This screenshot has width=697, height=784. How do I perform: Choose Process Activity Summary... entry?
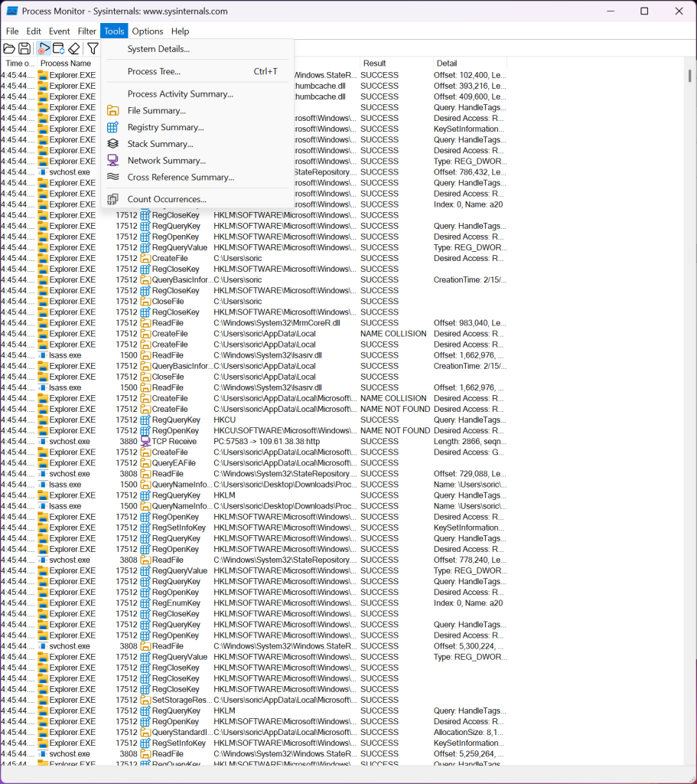pos(198,94)
